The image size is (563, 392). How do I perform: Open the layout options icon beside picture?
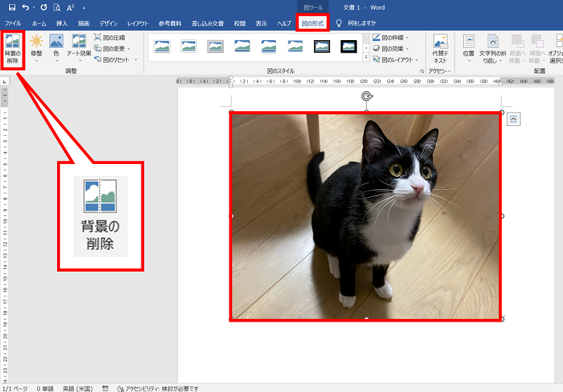pyautogui.click(x=514, y=119)
